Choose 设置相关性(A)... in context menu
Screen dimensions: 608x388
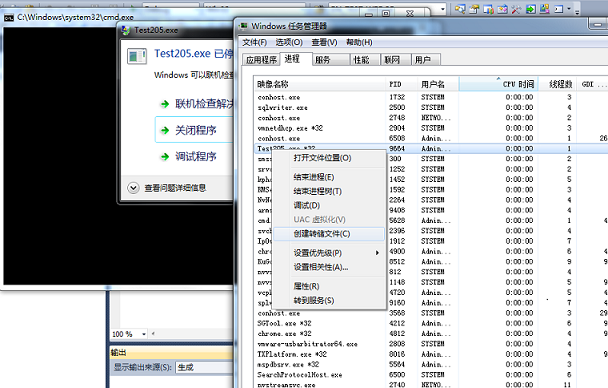330,267
